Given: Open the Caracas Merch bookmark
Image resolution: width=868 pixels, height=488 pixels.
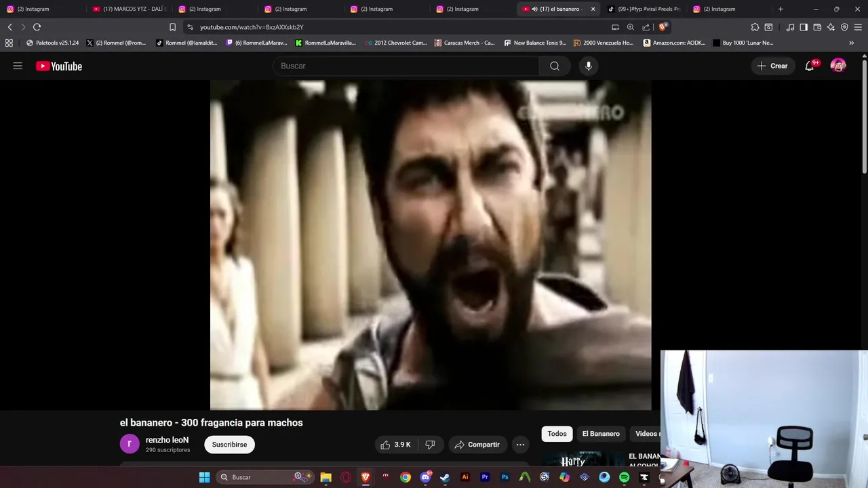Looking at the screenshot, I should click(x=465, y=43).
